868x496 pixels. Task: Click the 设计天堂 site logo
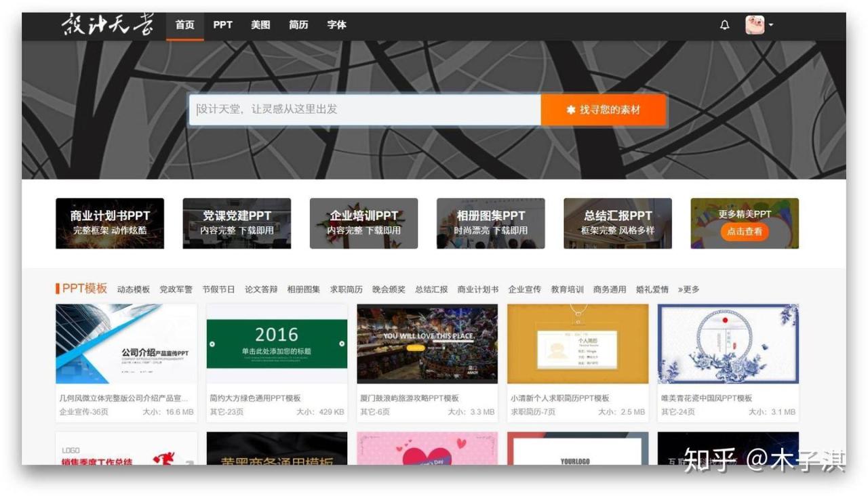107,24
